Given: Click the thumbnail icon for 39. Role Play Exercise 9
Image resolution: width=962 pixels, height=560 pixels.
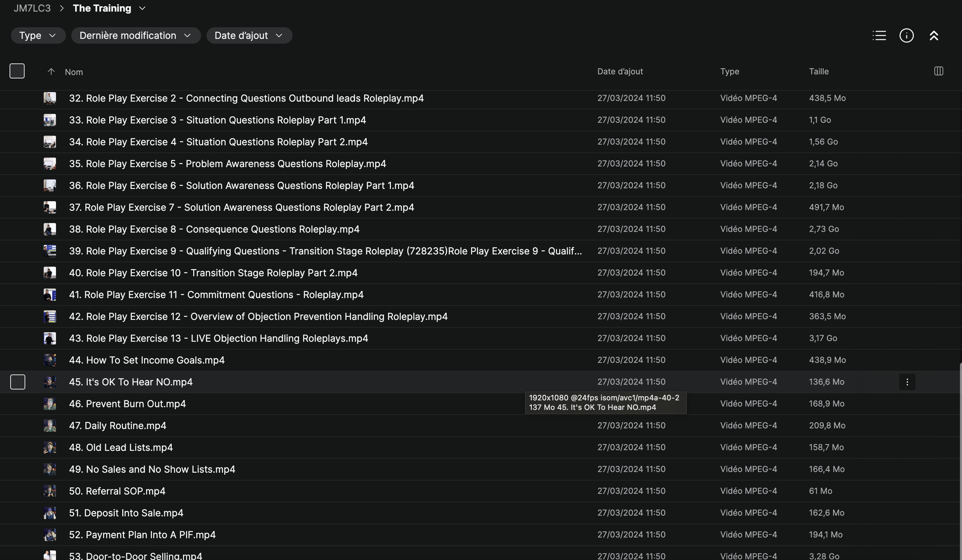Looking at the screenshot, I should pos(49,251).
